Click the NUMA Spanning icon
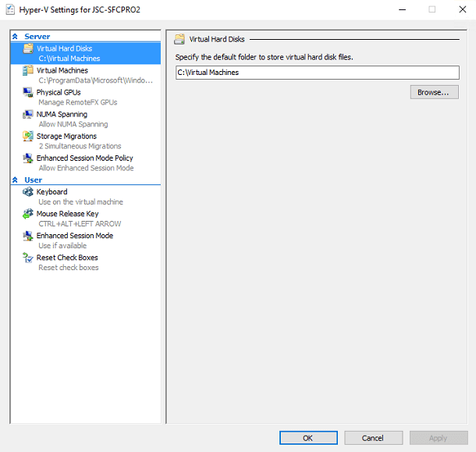 [28, 114]
